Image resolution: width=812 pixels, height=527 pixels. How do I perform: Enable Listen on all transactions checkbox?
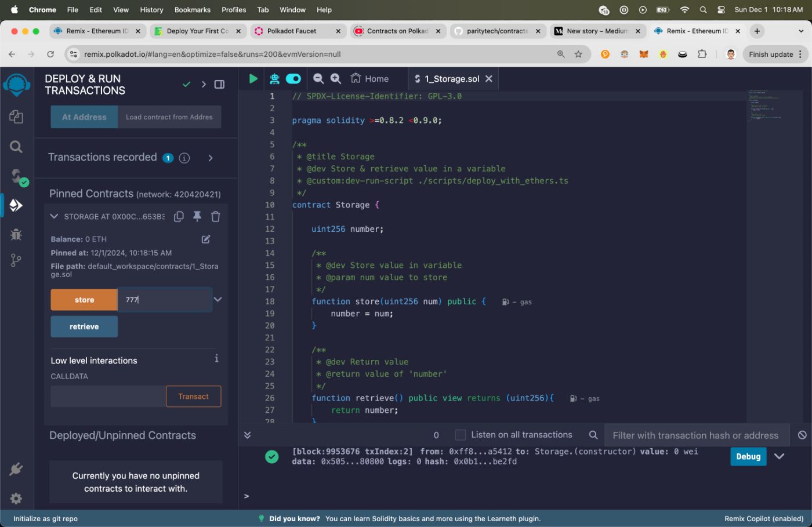461,435
